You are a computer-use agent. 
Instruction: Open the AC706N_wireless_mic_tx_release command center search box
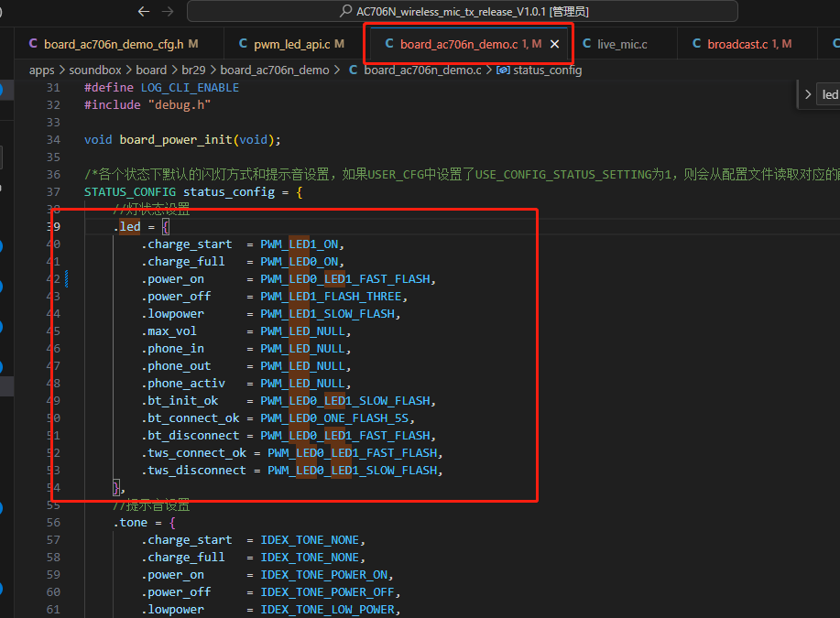point(463,11)
